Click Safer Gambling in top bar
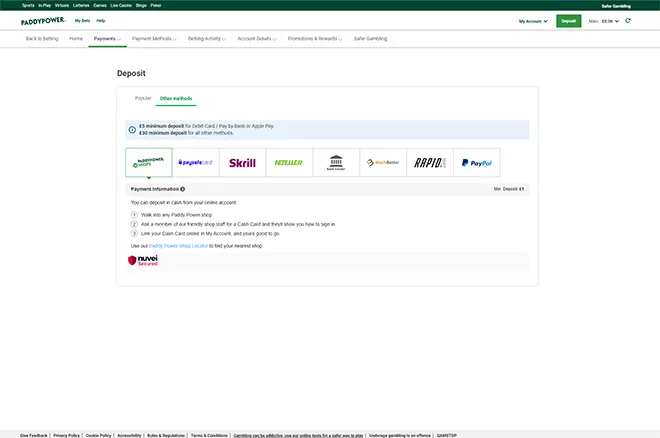Screen dimensions: 660x438 point(616,6)
